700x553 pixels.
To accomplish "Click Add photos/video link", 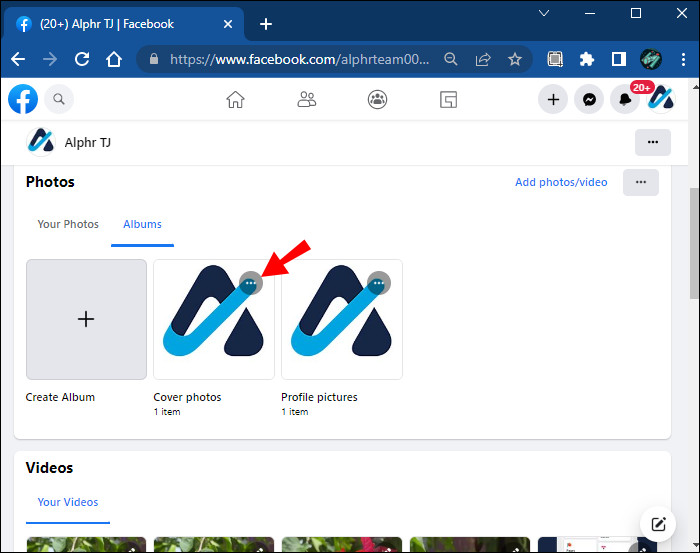I will (x=561, y=182).
